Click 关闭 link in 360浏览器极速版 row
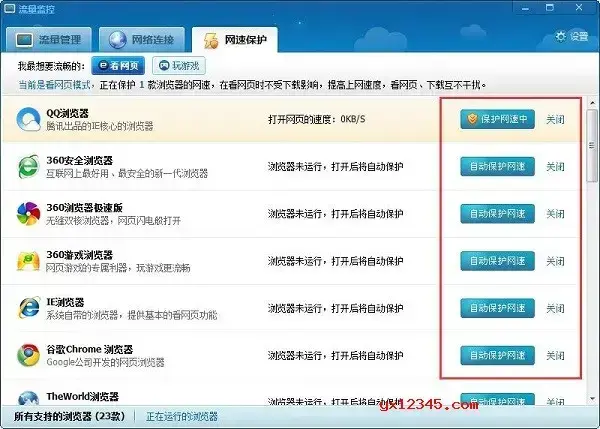The height and width of the screenshot is (429, 600). click(x=555, y=214)
